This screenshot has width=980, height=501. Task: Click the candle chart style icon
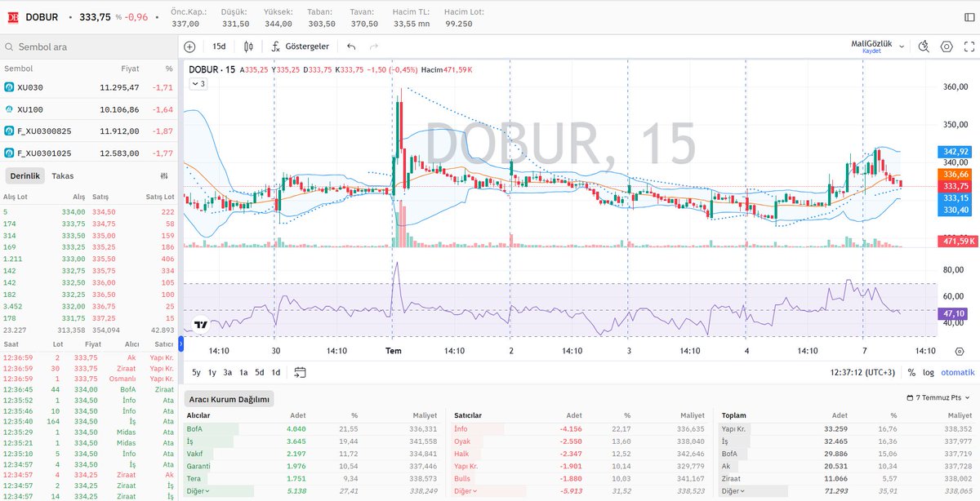pyautogui.click(x=249, y=47)
